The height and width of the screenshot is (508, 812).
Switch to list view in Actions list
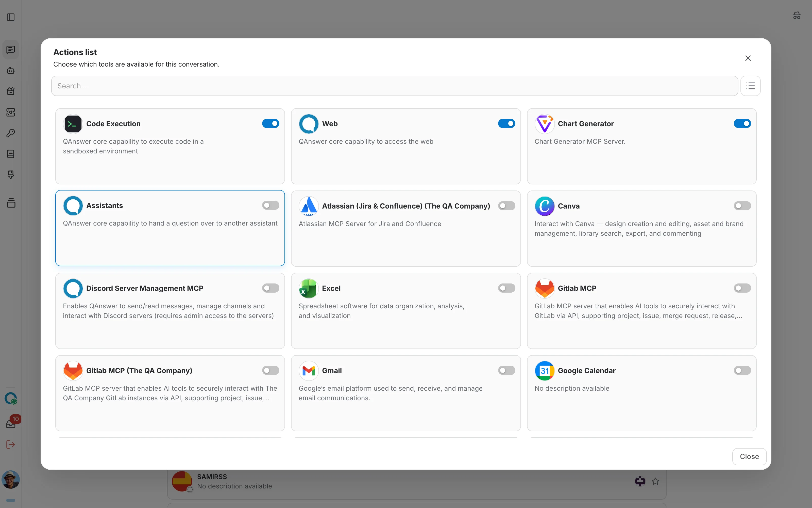click(x=750, y=86)
